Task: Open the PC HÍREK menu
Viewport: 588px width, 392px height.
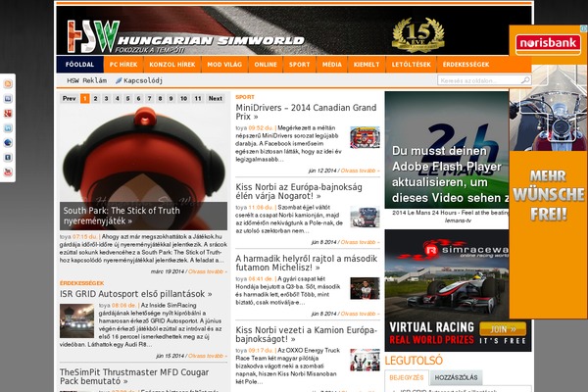Action: [123, 65]
